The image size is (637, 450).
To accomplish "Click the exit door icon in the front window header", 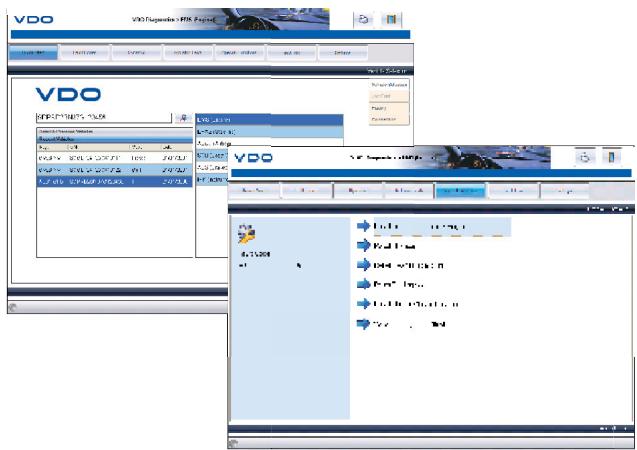I will click(x=611, y=157).
